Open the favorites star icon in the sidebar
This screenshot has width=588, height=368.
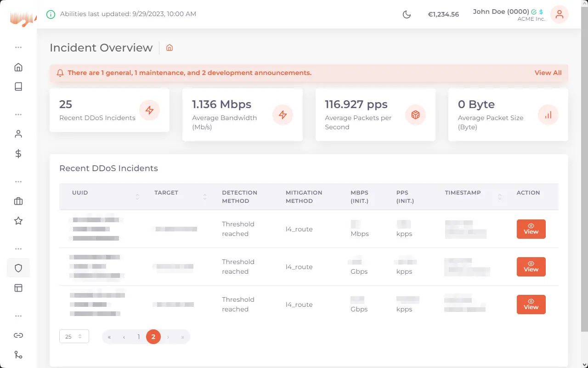[18, 221]
